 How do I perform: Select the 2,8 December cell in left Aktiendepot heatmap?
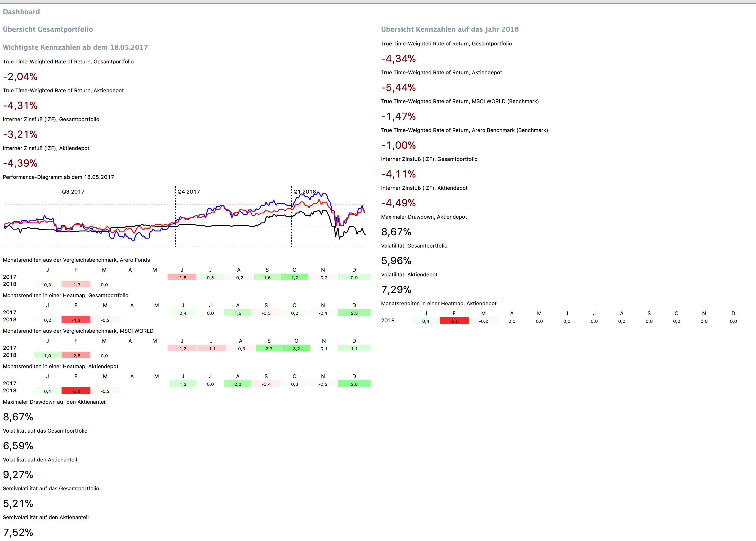click(354, 384)
